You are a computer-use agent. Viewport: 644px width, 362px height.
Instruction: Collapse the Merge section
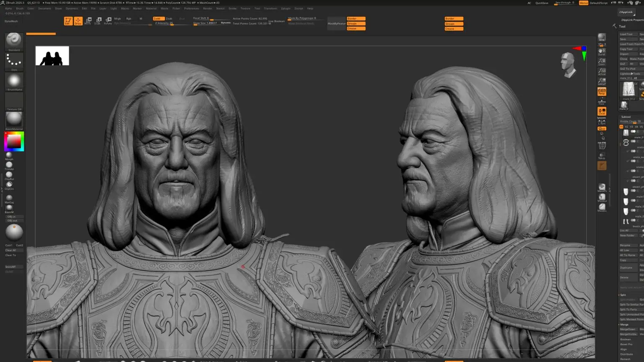point(624,324)
